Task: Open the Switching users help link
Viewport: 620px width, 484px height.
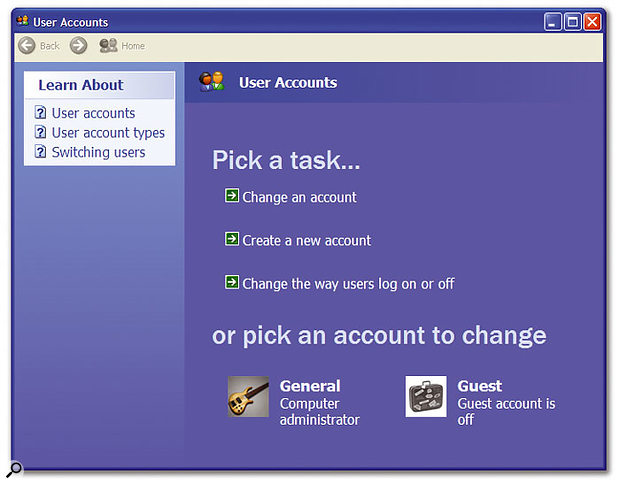Action: click(x=98, y=152)
